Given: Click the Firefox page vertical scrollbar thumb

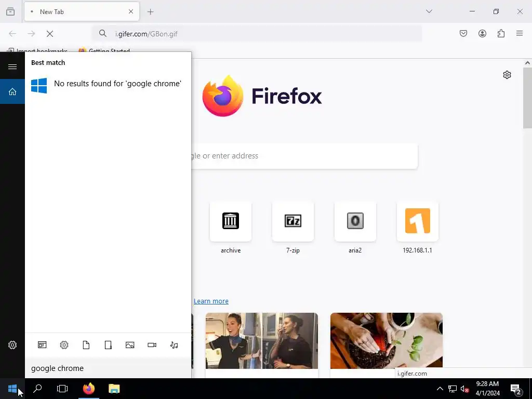Looking at the screenshot, I should (527, 98).
